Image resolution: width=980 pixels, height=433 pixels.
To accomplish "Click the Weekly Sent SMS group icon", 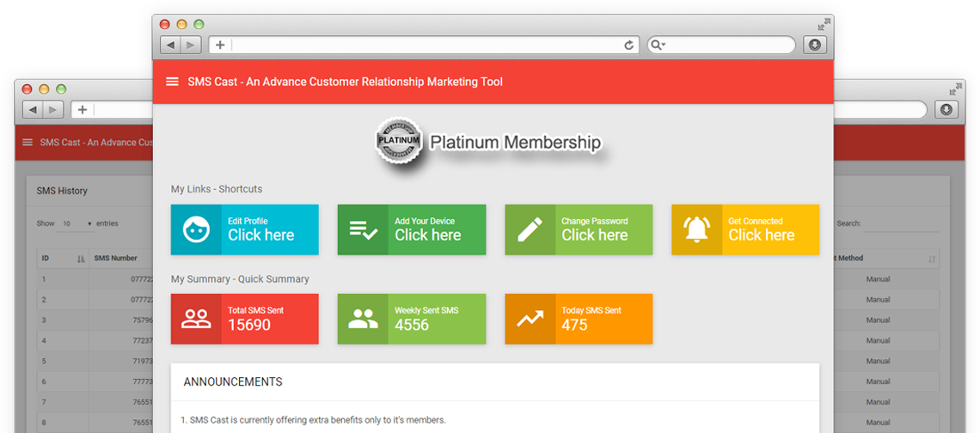I will click(363, 319).
